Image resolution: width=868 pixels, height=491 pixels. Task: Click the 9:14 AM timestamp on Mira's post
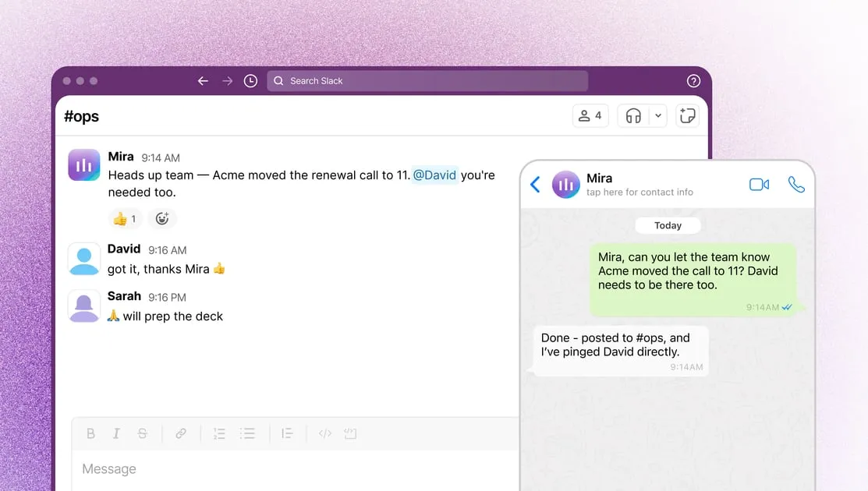[x=161, y=158]
